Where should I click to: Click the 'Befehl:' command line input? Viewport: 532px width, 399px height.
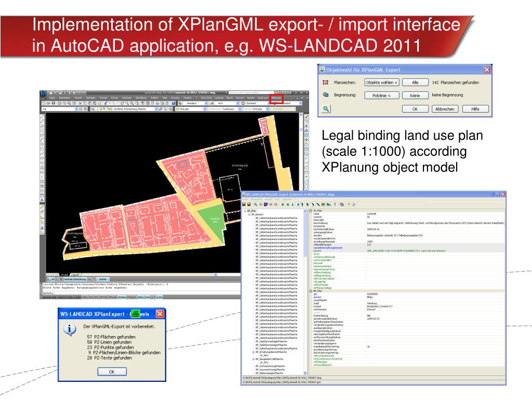pos(141,293)
